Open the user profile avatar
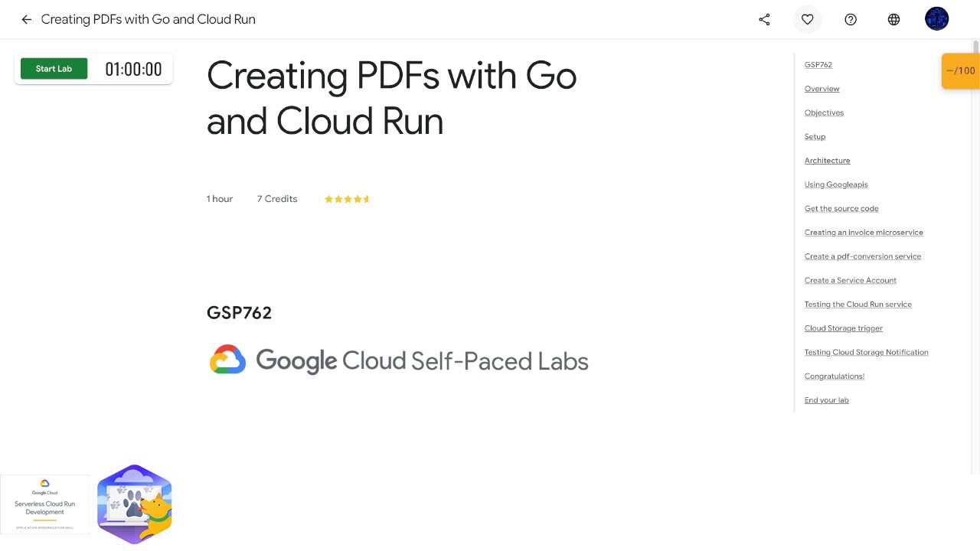Viewport: 980px width, 551px height. [937, 19]
